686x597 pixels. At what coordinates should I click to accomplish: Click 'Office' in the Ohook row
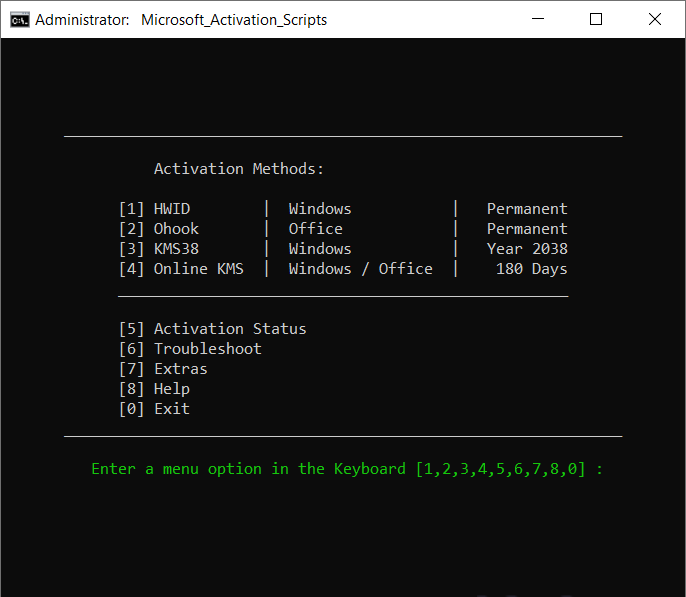(x=315, y=229)
